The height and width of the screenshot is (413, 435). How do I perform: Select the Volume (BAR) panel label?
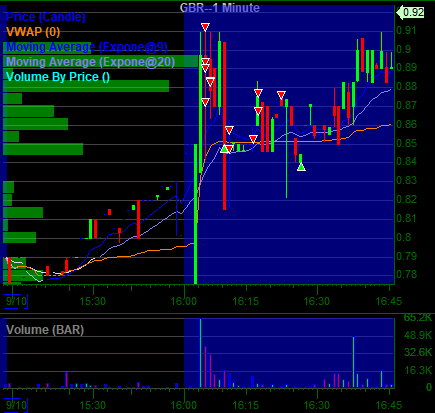click(45, 330)
